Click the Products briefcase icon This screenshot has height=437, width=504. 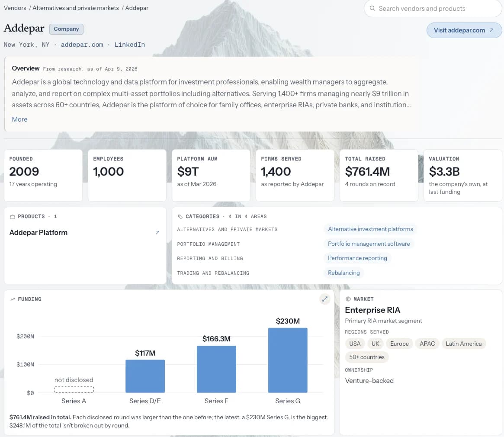13,217
